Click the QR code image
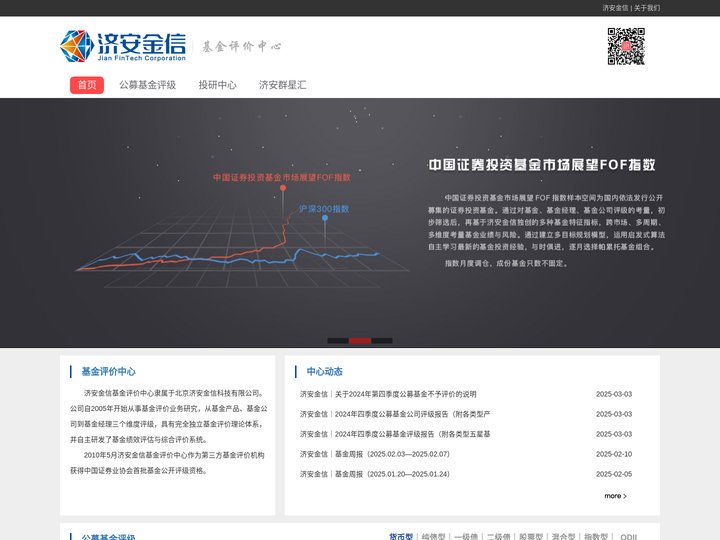 click(x=626, y=46)
